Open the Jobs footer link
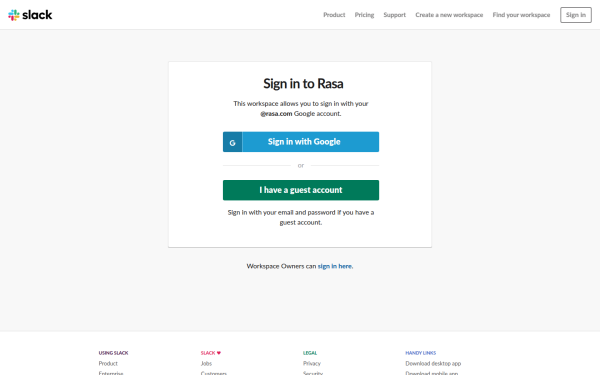This screenshot has height=375, width=600. [206, 364]
